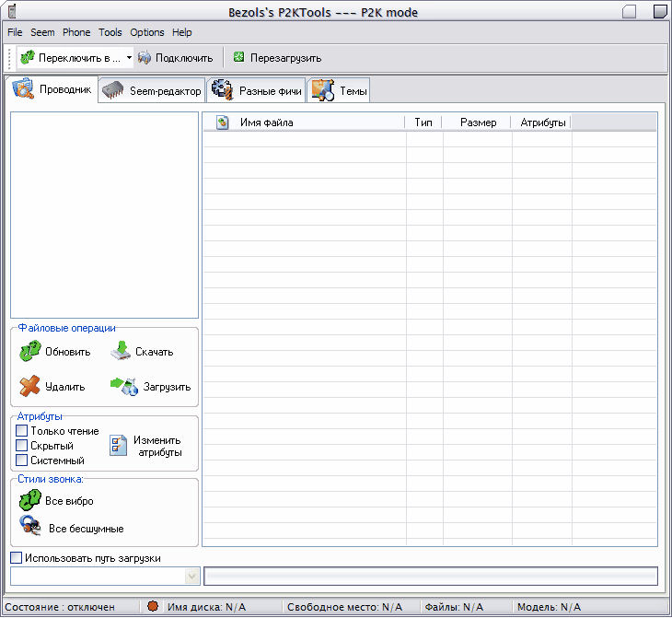Click the Подключить button label
Screen dimensions: 672x618
(184, 58)
